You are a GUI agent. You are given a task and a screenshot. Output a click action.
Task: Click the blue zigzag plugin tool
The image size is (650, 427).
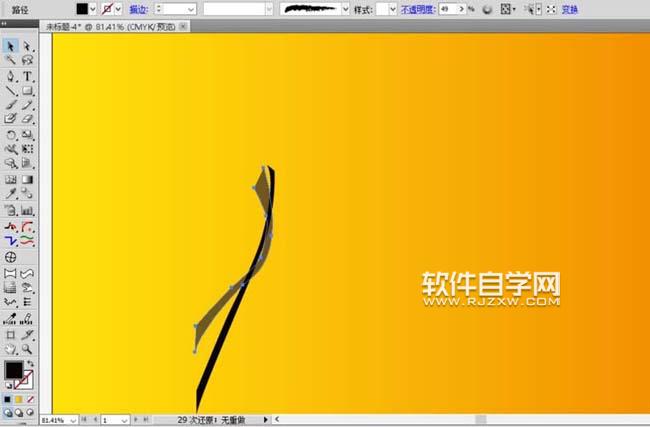pyautogui.click(x=10, y=240)
